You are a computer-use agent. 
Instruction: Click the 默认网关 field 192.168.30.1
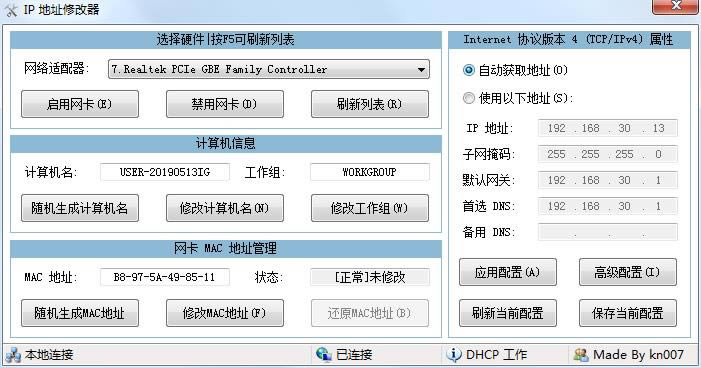click(x=608, y=180)
